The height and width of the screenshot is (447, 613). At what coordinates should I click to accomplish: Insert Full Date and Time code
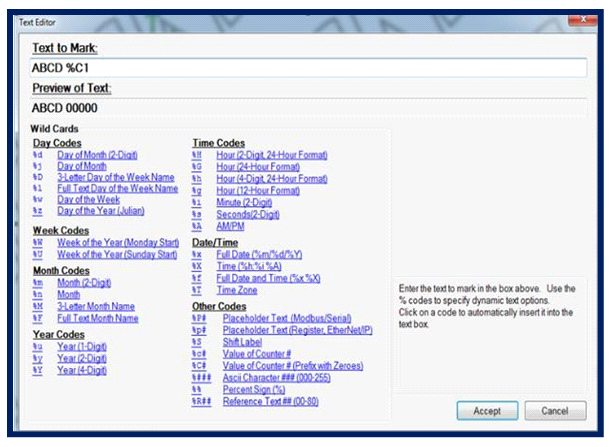click(x=267, y=278)
